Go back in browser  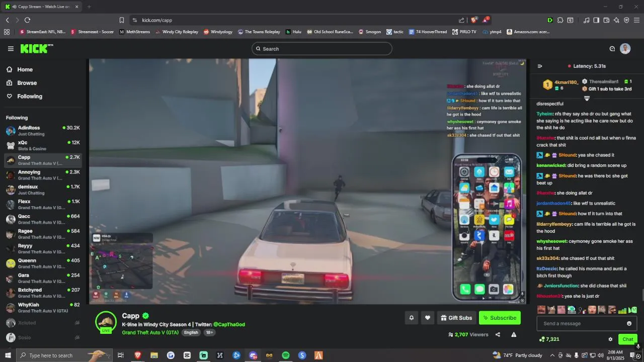click(x=7, y=20)
